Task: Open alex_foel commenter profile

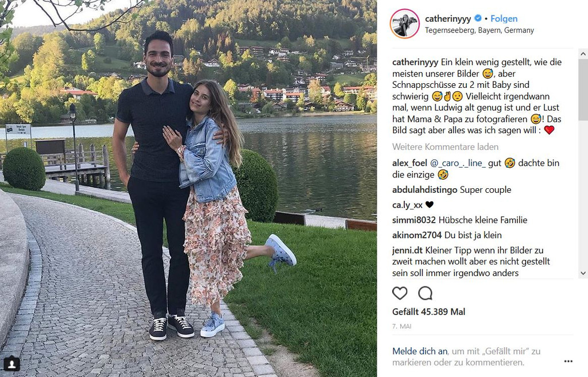Action: [409, 163]
